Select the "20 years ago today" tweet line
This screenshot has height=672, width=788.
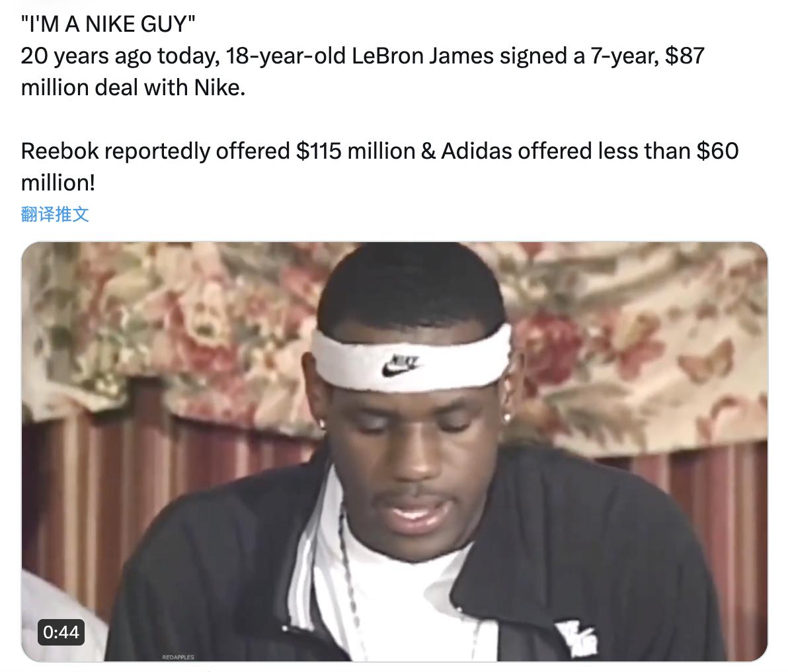pyautogui.click(x=362, y=56)
